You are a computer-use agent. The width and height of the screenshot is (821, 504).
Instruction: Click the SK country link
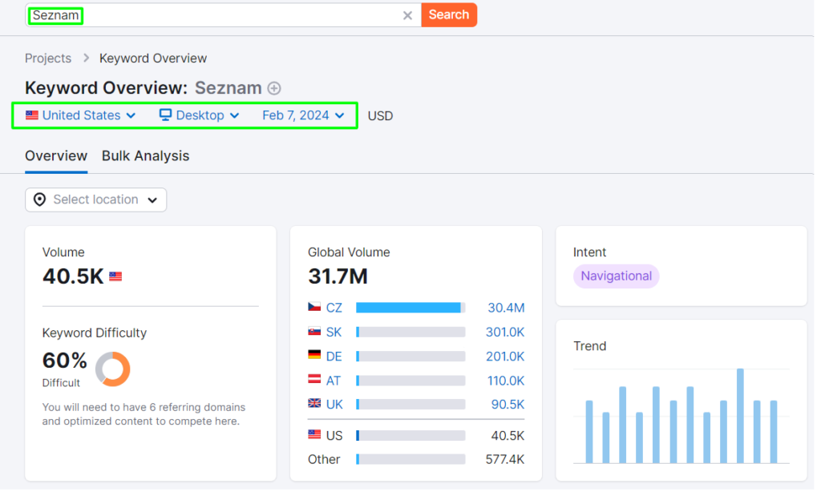(x=334, y=333)
